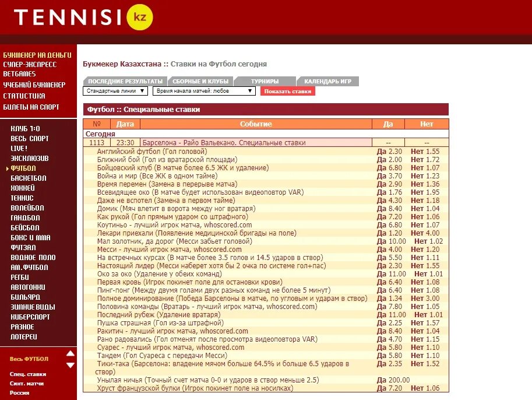Image resolution: width=532 pixels, height=400 pixels.
Task: Bet Нет 1.72 on Ближний бой
Action: 425,160
